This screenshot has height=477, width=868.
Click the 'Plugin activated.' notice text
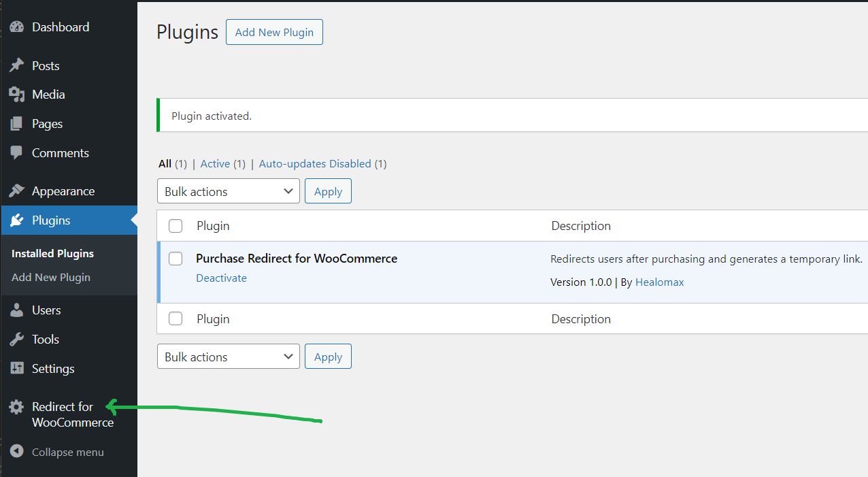click(212, 116)
